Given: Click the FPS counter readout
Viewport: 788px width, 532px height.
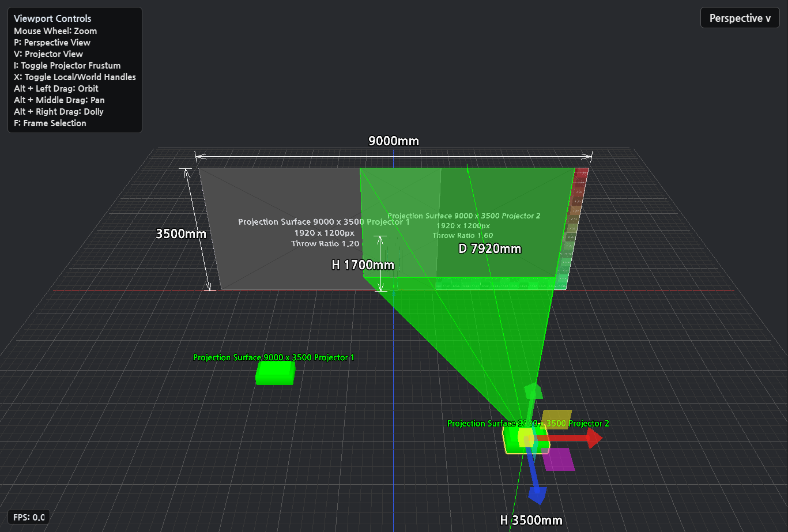Looking at the screenshot, I should (29, 517).
